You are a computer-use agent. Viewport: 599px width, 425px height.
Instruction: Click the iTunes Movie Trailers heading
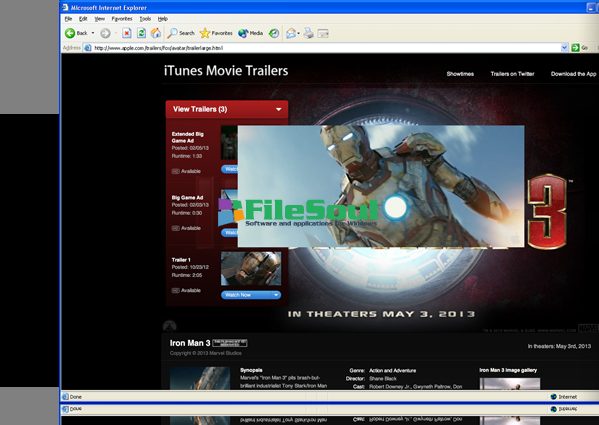click(x=226, y=71)
